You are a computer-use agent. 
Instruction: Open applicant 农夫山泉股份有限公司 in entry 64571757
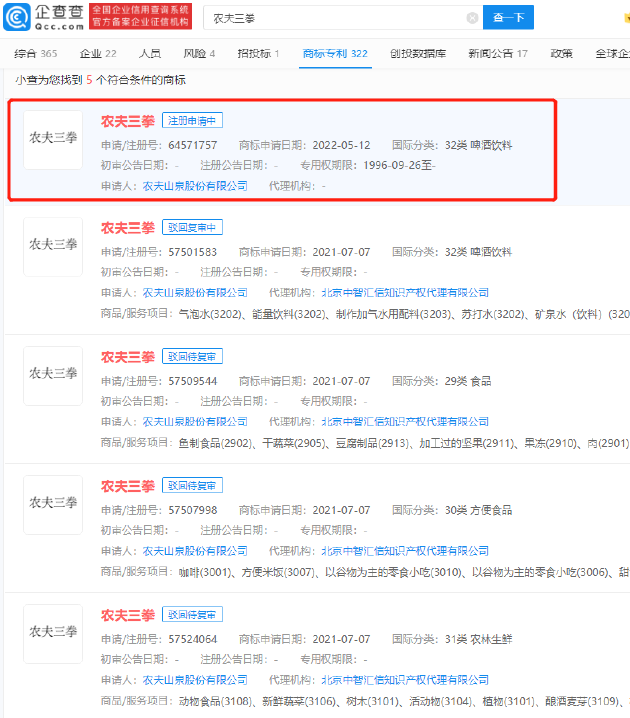195,186
